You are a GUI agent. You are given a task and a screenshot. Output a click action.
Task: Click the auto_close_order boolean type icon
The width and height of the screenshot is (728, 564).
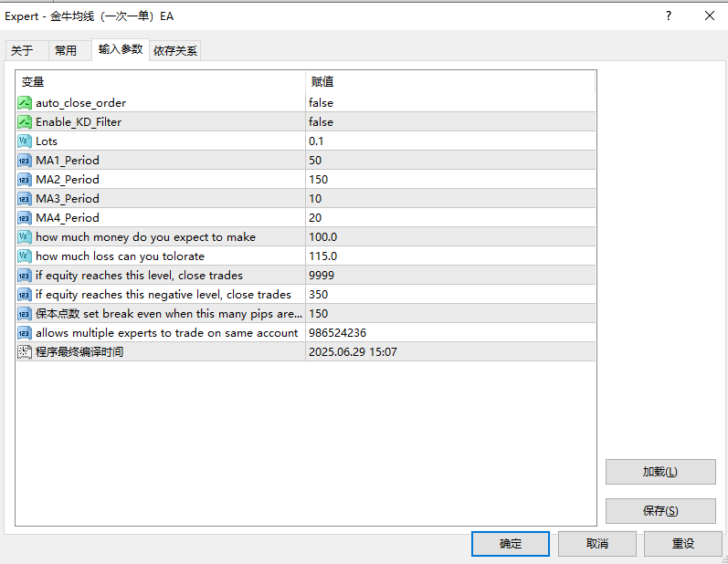[25, 103]
